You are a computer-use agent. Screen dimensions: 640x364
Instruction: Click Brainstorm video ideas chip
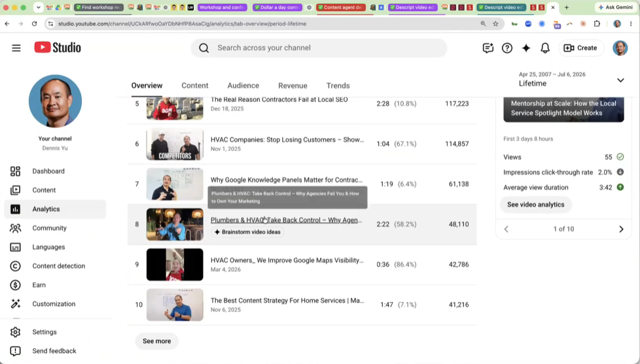pyautogui.click(x=248, y=232)
